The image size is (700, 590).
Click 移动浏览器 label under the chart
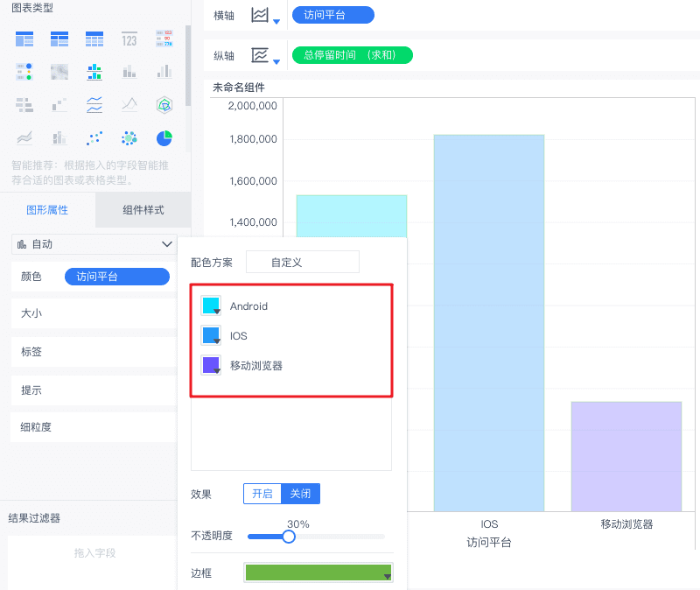coord(626,523)
